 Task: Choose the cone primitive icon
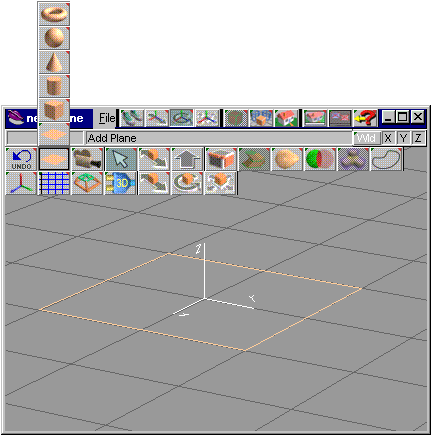tap(54, 62)
